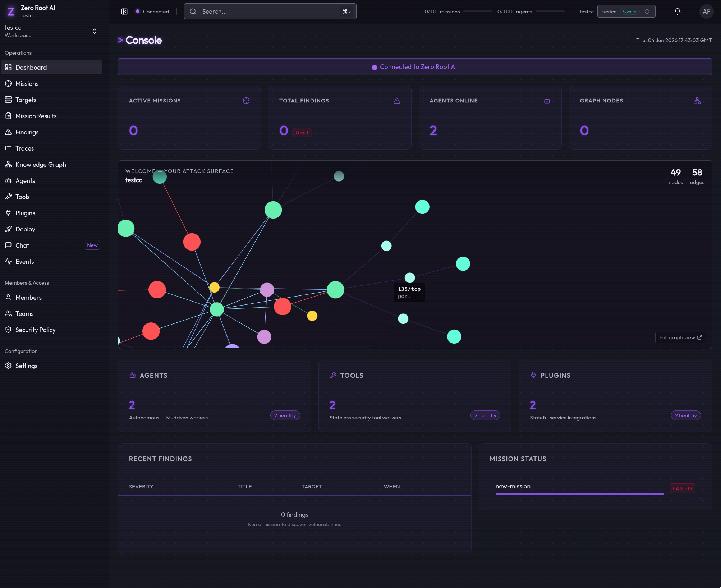Click the 0 crit badge in Total Findings
Viewport: 721px width, 588px height.
pos(302,133)
